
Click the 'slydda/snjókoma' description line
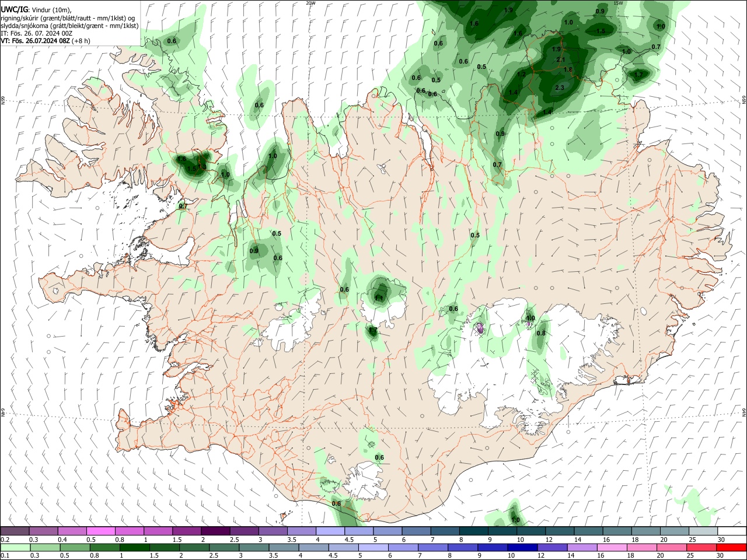click(x=69, y=26)
